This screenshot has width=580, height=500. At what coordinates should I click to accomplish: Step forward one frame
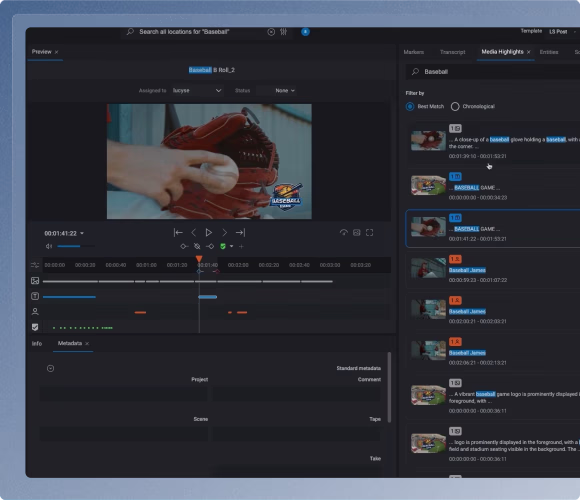[x=224, y=233]
